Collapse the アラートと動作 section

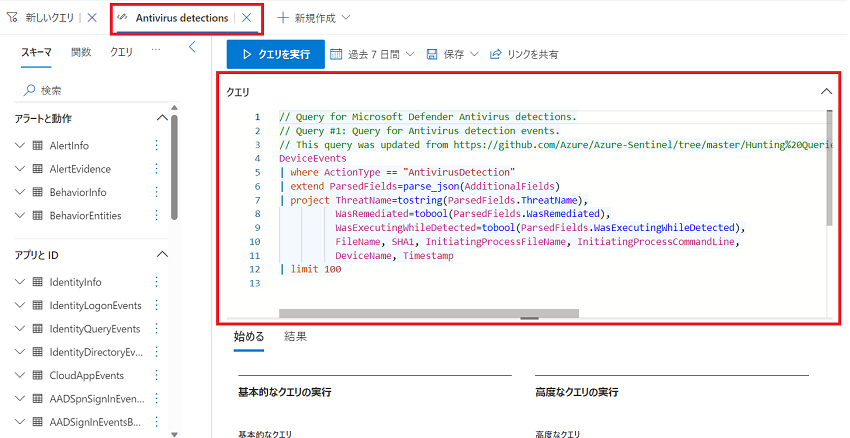coord(162,118)
